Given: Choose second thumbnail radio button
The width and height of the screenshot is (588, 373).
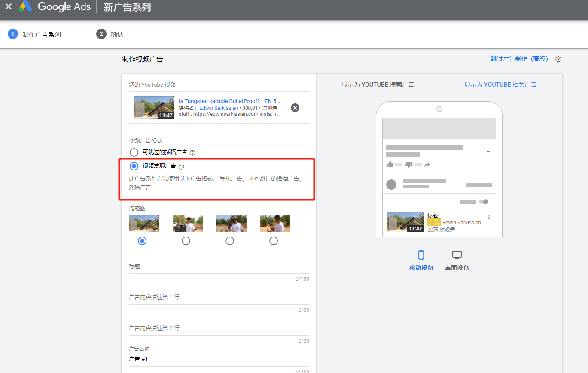Looking at the screenshot, I should tap(186, 241).
